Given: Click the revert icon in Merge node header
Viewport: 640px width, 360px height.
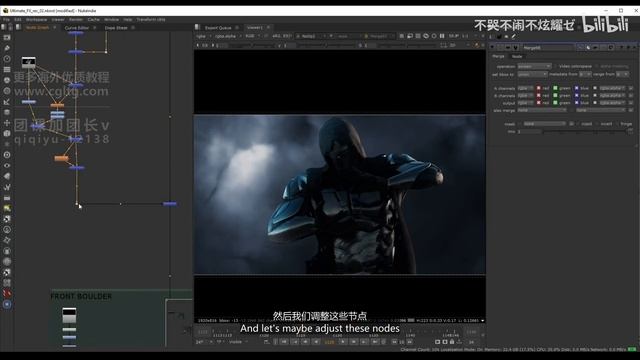Looking at the screenshot, I should 611,48.
